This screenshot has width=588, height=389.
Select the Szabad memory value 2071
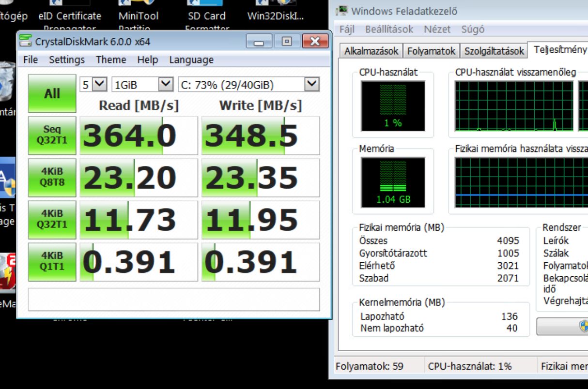pyautogui.click(x=508, y=278)
